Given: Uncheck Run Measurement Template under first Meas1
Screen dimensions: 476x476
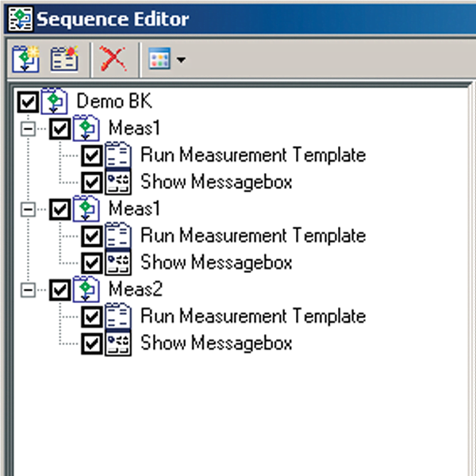Looking at the screenshot, I should point(92,155).
